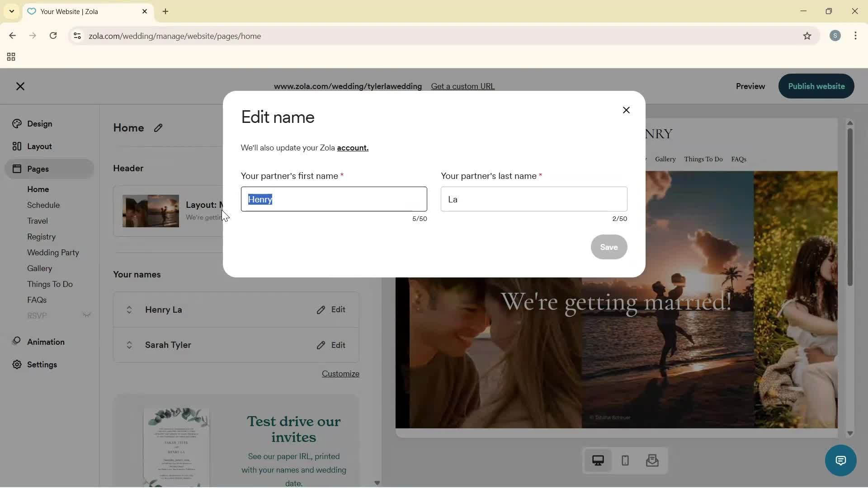This screenshot has height=488, width=868.
Task: Open the Get a custom URL link
Action: [463, 86]
